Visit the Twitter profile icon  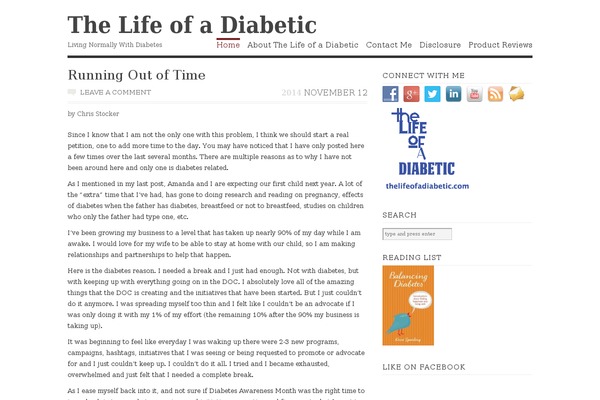tap(433, 94)
